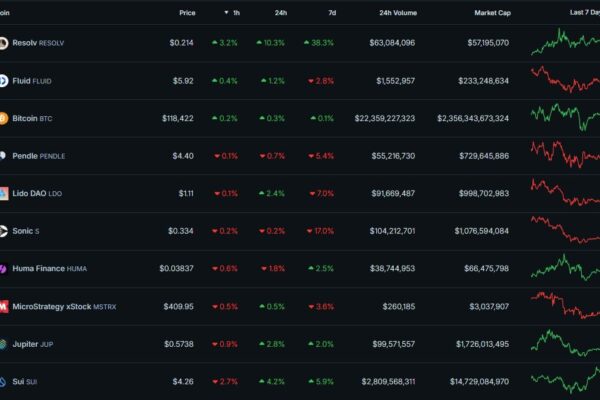Click Bitcoin price $118,422
Viewport: 600px width, 400px height.
(178, 118)
